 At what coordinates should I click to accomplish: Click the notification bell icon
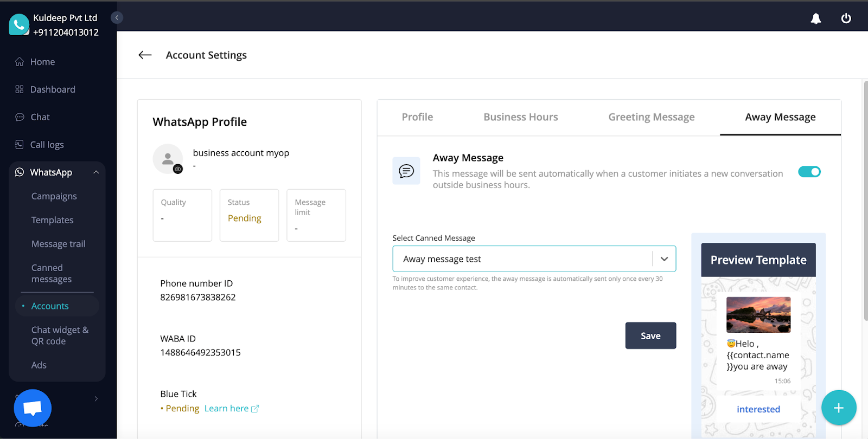[815, 19]
